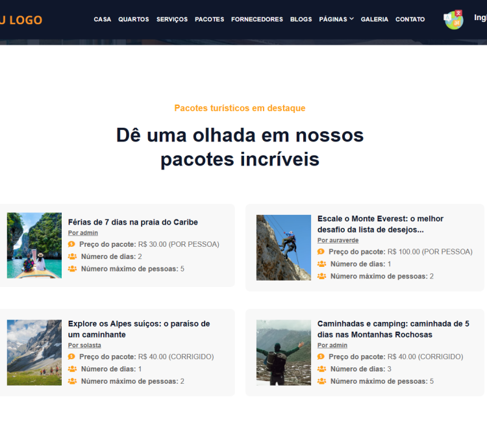Click the rock climber thumbnail
Image resolution: width=487 pixels, height=448 pixels.
[x=284, y=247]
